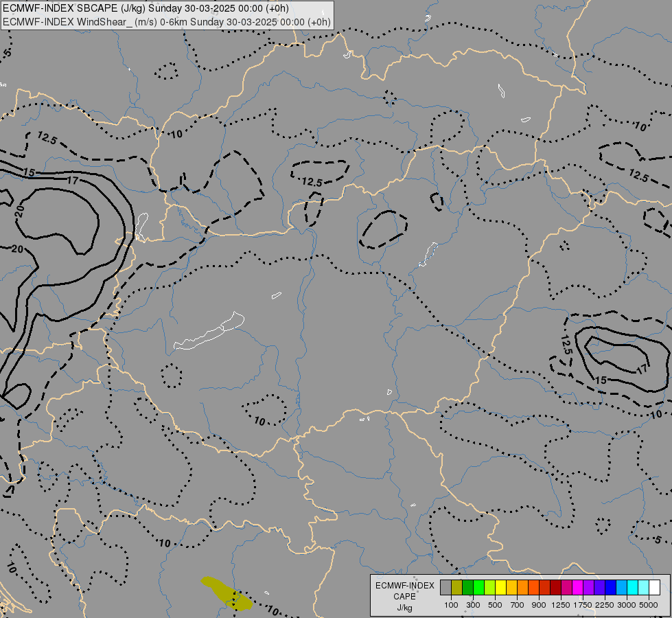672x618 pixels.
Task: Pick the pure blue legend swatch
Action: click(x=610, y=587)
